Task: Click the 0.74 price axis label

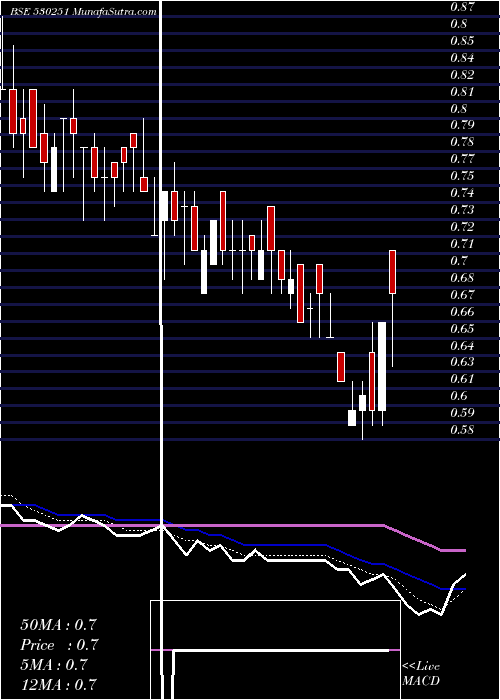Action: point(462,193)
